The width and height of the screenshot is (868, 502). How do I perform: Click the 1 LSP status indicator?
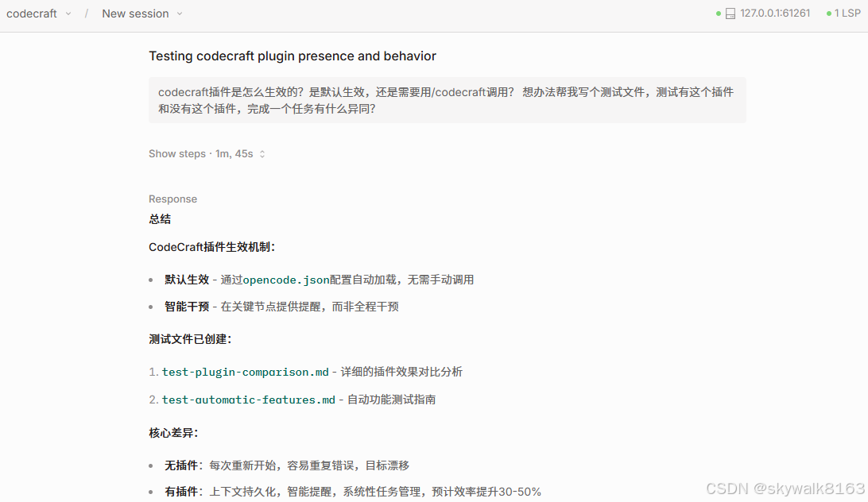click(843, 14)
